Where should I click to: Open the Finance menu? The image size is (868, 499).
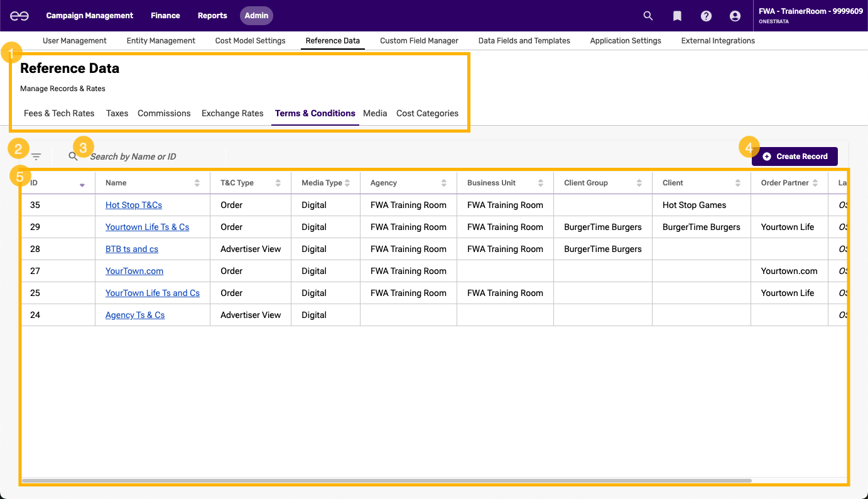click(x=165, y=16)
